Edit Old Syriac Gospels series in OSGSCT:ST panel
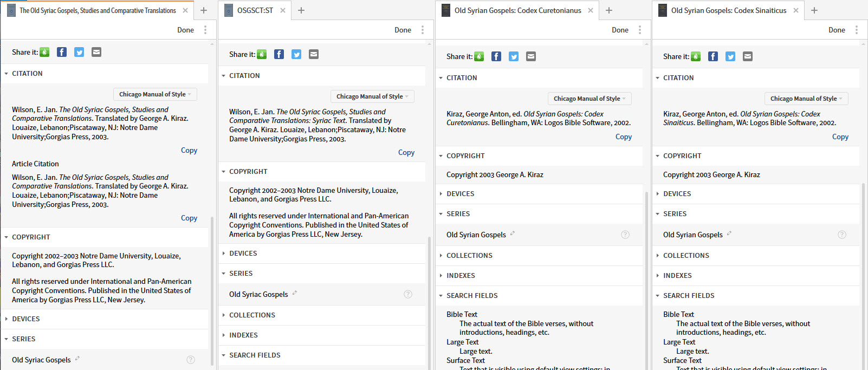This screenshot has width=868, height=370. click(295, 293)
